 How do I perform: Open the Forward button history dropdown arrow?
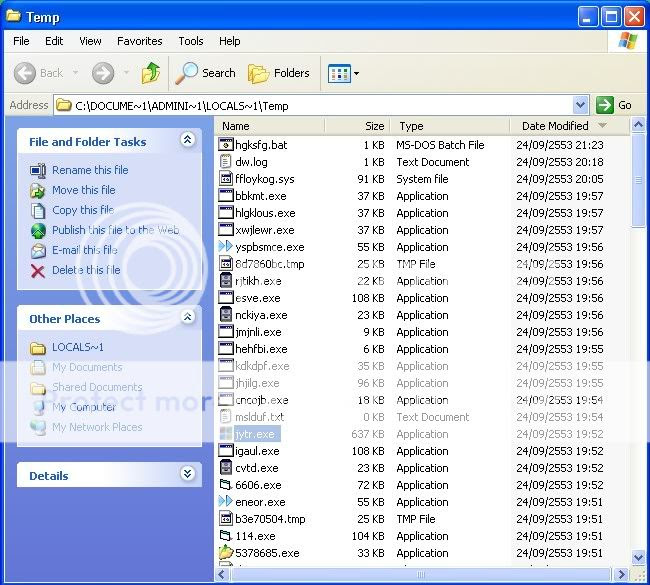pyautogui.click(x=126, y=73)
